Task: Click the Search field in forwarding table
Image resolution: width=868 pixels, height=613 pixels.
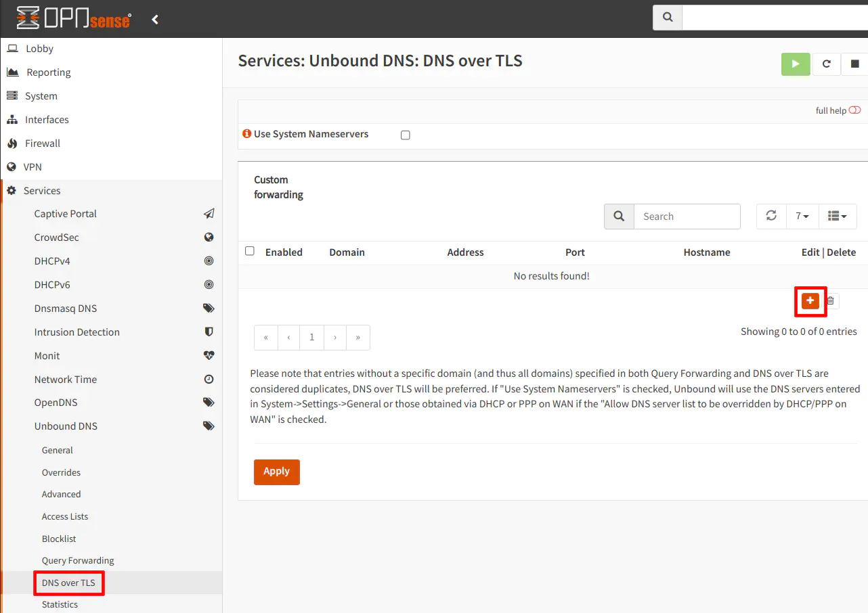Action: (x=687, y=217)
